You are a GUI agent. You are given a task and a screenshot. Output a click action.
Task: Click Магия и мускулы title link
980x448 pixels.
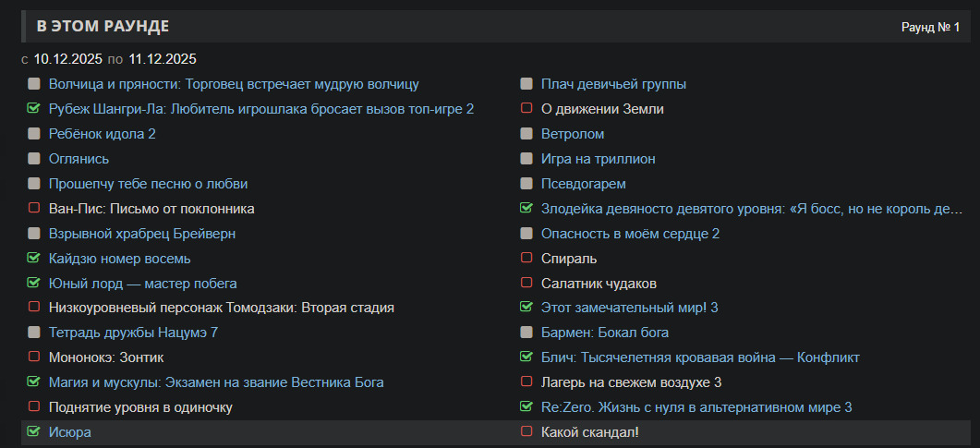point(216,382)
